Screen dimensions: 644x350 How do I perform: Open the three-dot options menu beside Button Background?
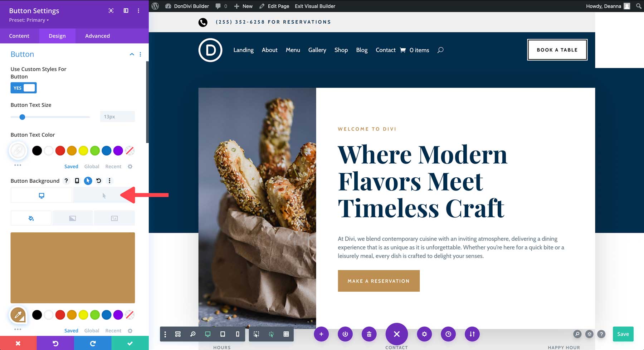click(109, 181)
